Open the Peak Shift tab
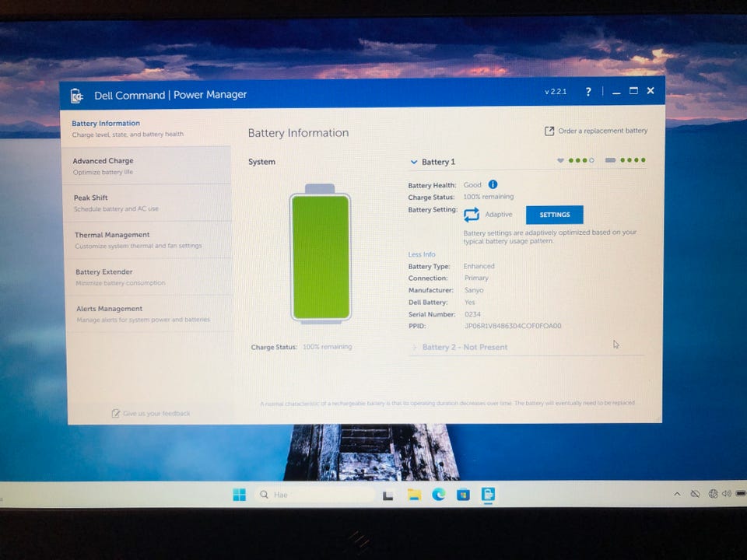747x560 pixels. 147,203
